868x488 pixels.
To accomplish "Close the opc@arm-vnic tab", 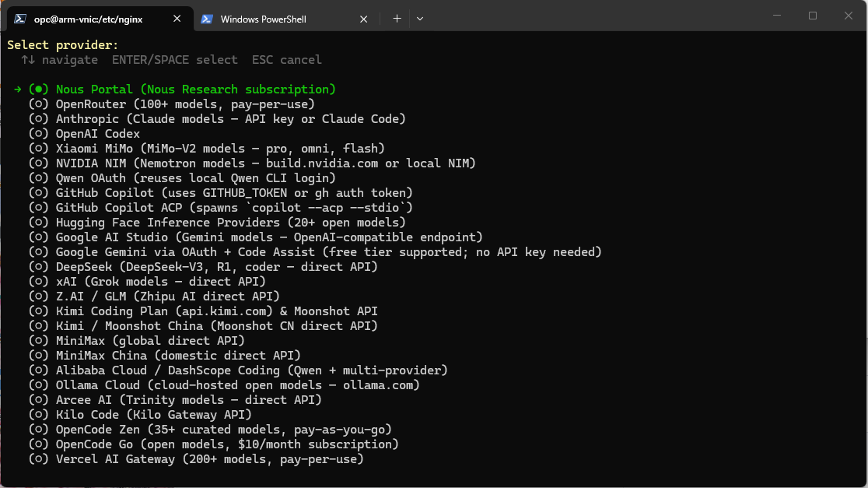I will 177,19.
